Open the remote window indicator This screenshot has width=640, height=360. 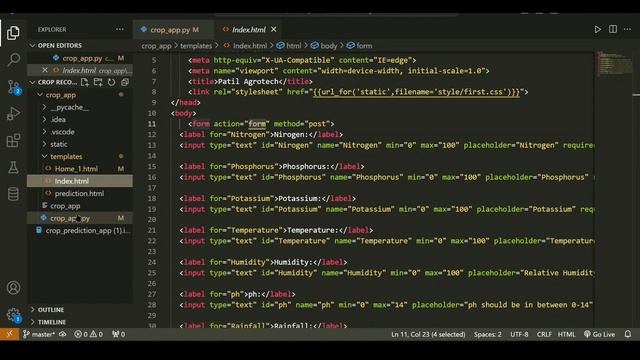pyautogui.click(x=9, y=334)
